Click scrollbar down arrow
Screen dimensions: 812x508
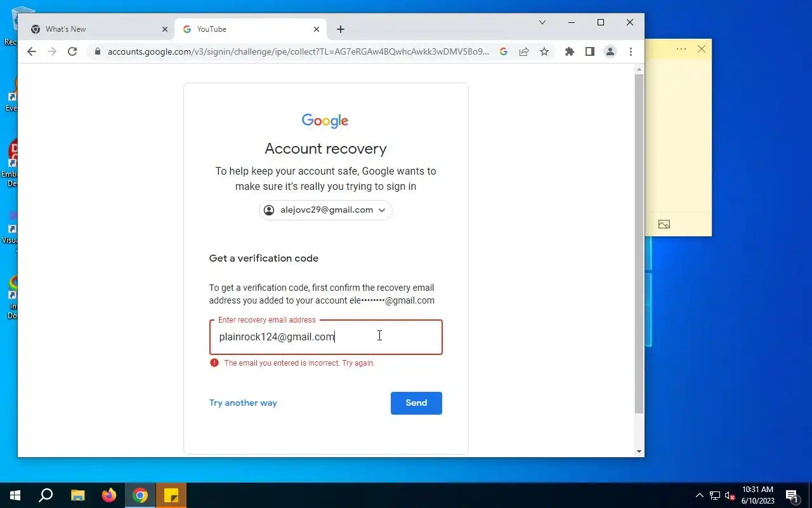[639, 451]
